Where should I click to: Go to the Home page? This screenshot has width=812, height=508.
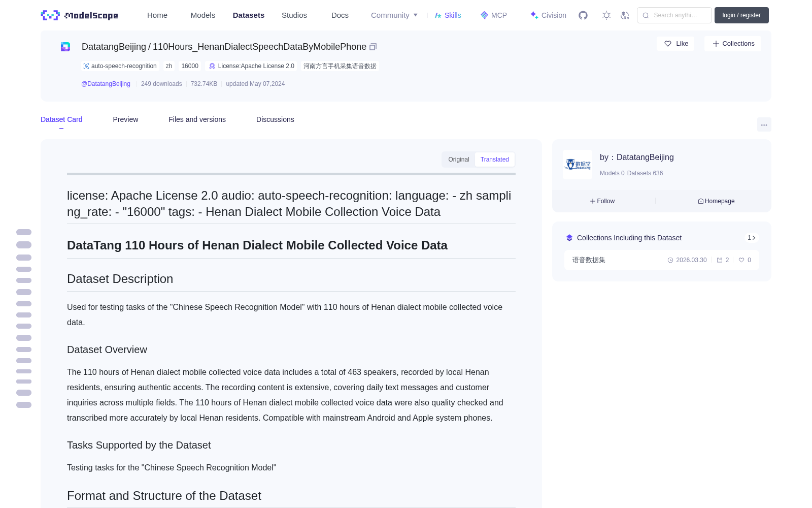[x=157, y=15]
